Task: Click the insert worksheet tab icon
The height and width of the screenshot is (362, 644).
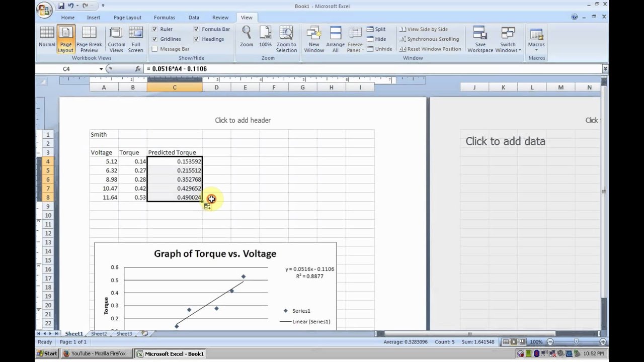Action: [144, 334]
